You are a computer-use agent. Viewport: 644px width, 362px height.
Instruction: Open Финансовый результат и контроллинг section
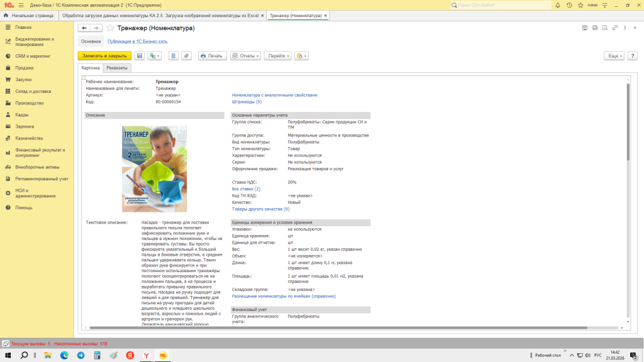coord(40,153)
